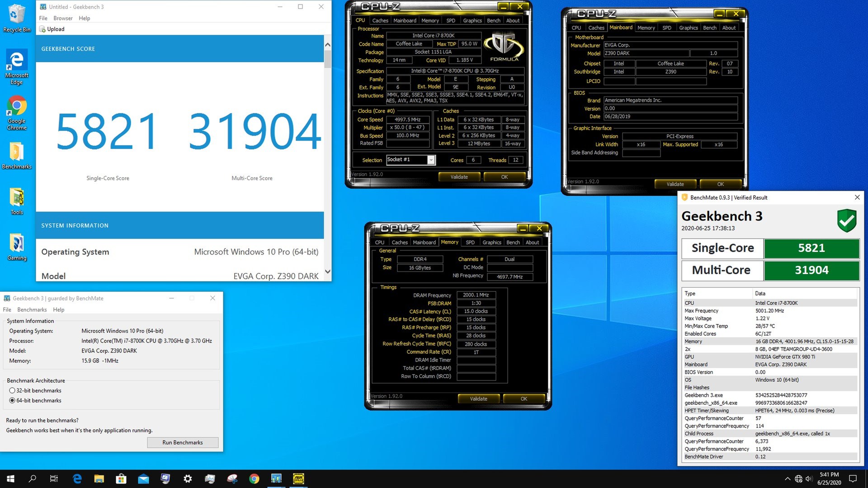This screenshot has height=488, width=868.
Task: Click the Upload icon in Geekbench
Action: (x=42, y=29)
